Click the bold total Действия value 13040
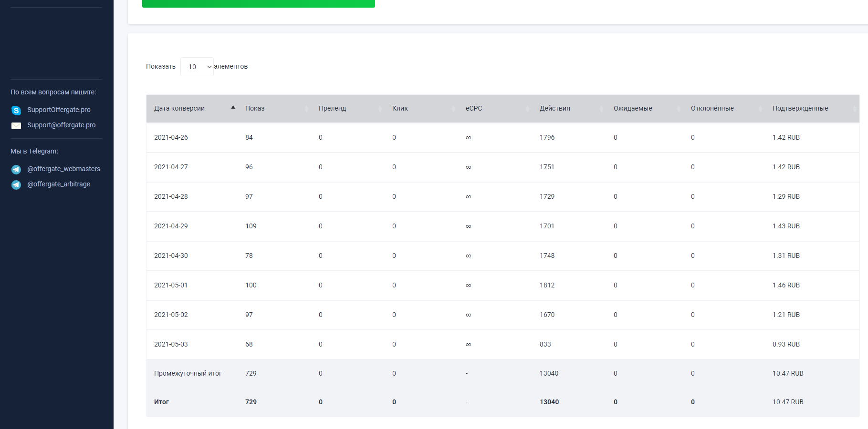Viewport: 868px width, 429px height. click(x=549, y=402)
